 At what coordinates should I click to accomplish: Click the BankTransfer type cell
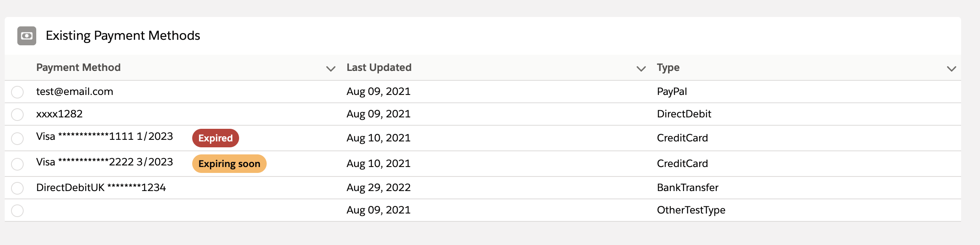[687, 187]
